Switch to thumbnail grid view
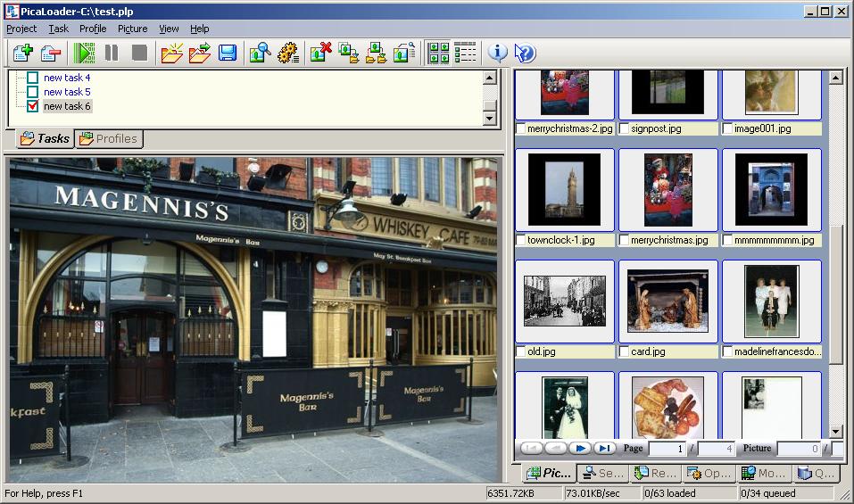Screen dimensions: 854x504 coord(438,53)
